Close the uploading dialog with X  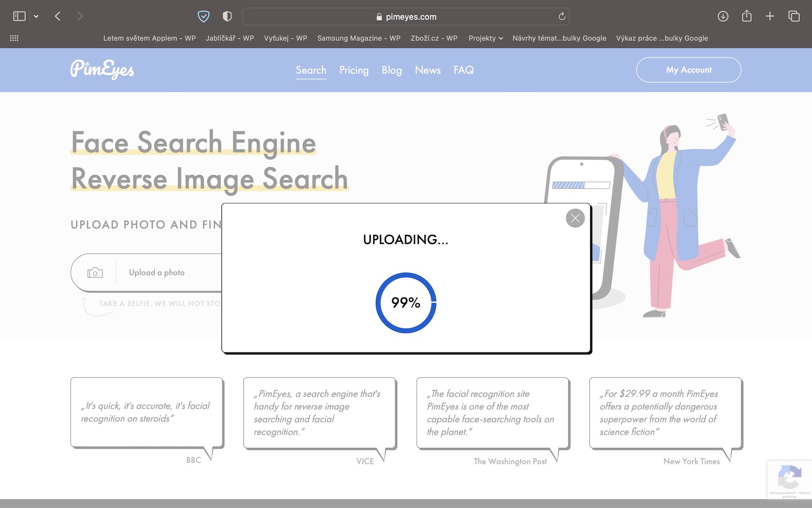coord(575,218)
